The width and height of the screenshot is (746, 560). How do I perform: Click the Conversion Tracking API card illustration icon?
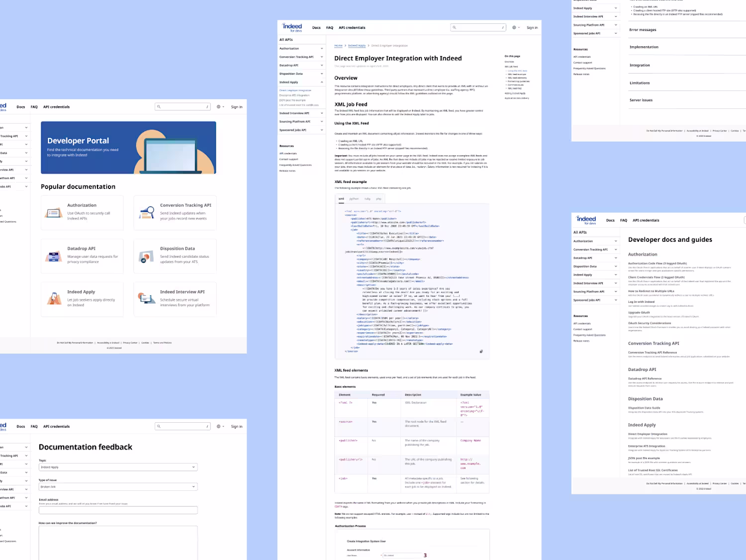point(147,212)
